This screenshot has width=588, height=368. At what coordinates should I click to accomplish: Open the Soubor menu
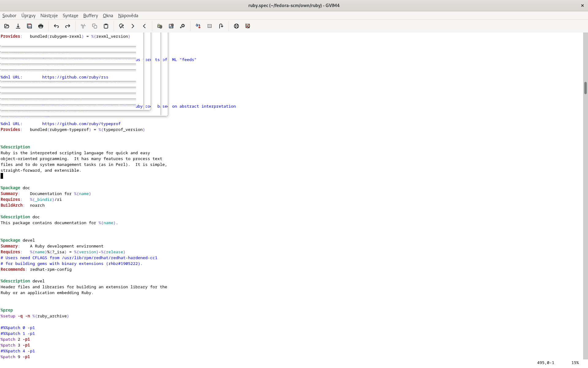(x=9, y=16)
